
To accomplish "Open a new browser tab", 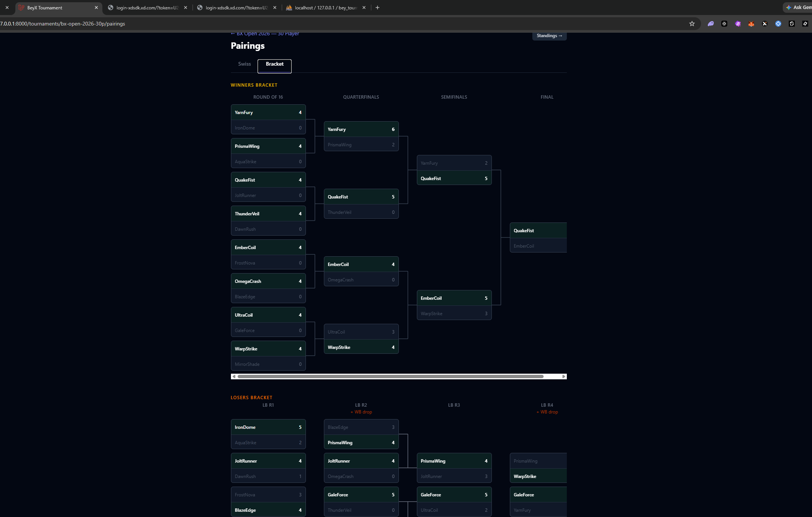I will pos(378,8).
